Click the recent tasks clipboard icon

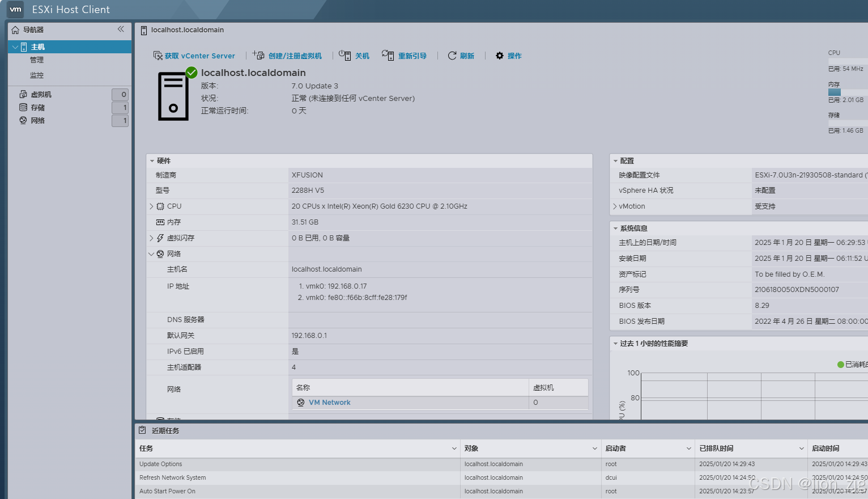pyautogui.click(x=142, y=430)
